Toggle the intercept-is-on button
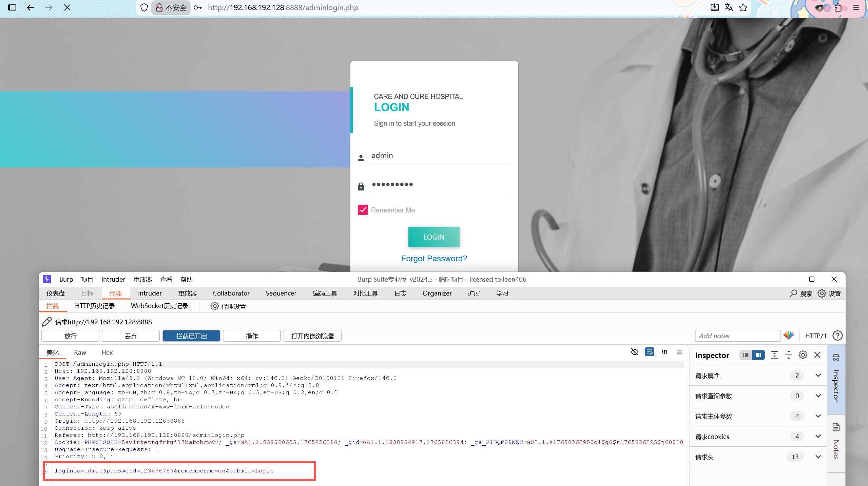 [191, 336]
